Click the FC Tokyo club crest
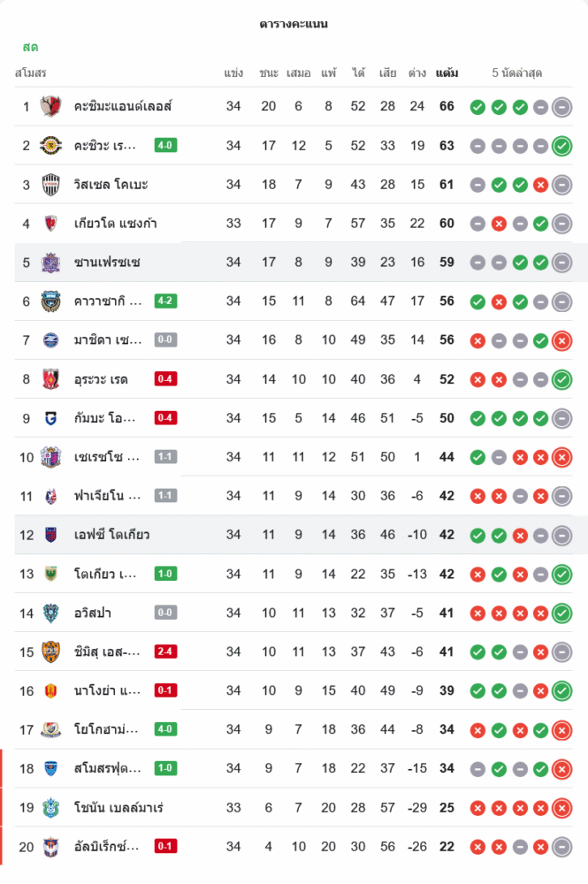 50,535
